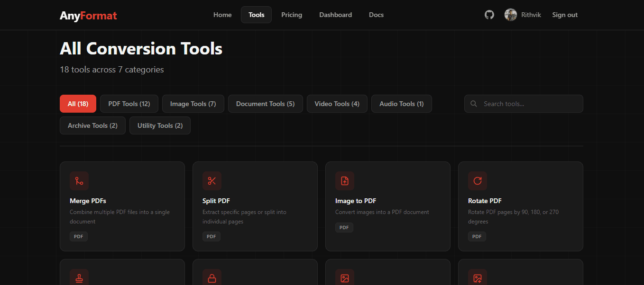Filter by PDF Tools (12)
The image size is (644, 285).
click(129, 104)
